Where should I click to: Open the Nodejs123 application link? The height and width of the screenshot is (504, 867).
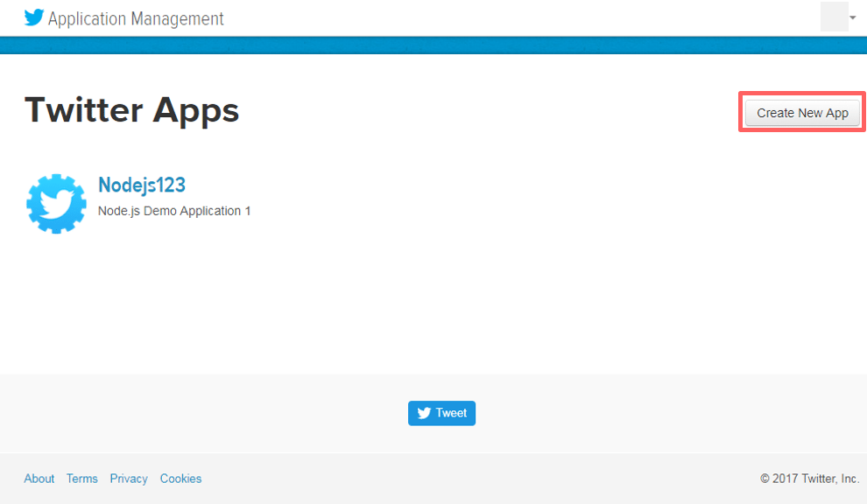[142, 185]
